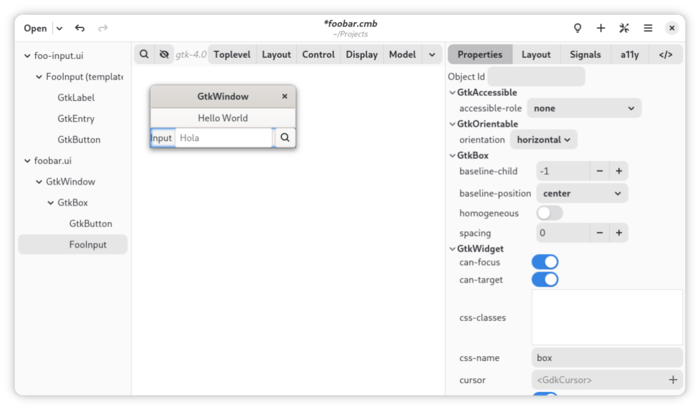Disable the can-target switch
The width and height of the screenshot is (700, 410).
pos(545,280)
